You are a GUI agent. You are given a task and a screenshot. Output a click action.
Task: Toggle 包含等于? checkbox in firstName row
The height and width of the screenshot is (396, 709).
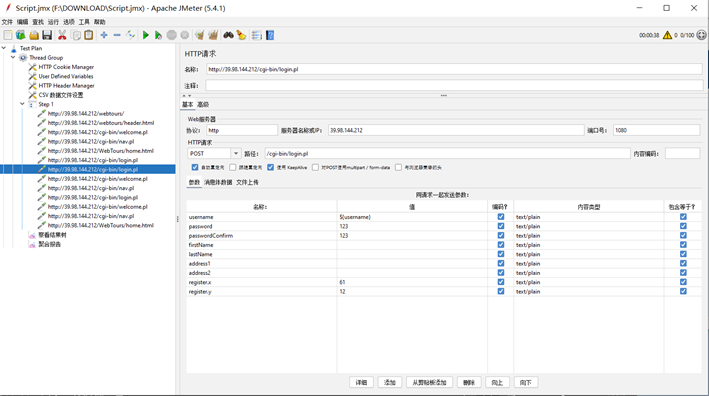pyautogui.click(x=683, y=245)
